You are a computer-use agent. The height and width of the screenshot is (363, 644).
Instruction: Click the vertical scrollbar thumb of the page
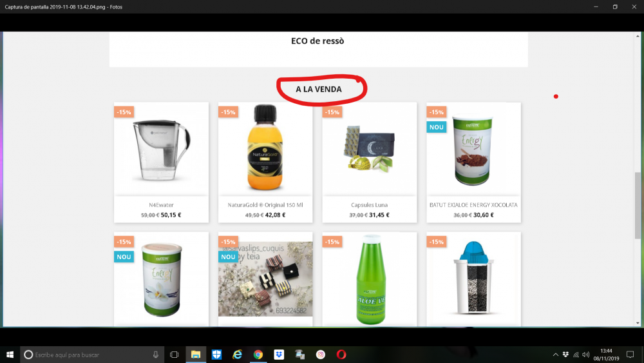point(638,205)
